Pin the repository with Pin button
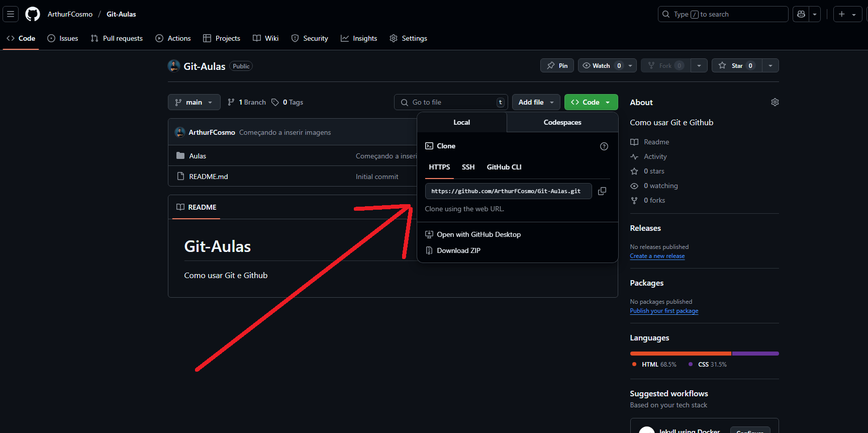Image resolution: width=868 pixels, height=433 pixels. (x=557, y=65)
